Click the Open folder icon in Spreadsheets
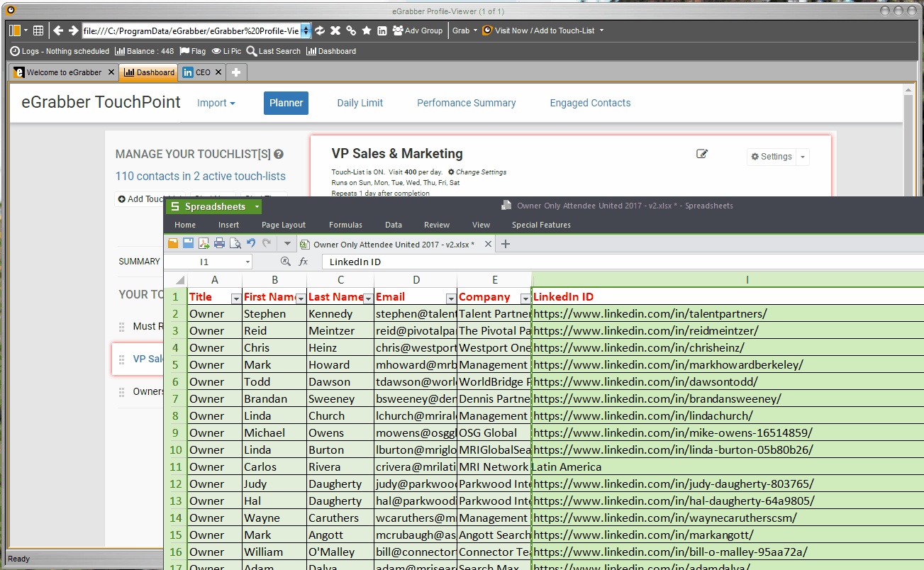 (x=172, y=243)
